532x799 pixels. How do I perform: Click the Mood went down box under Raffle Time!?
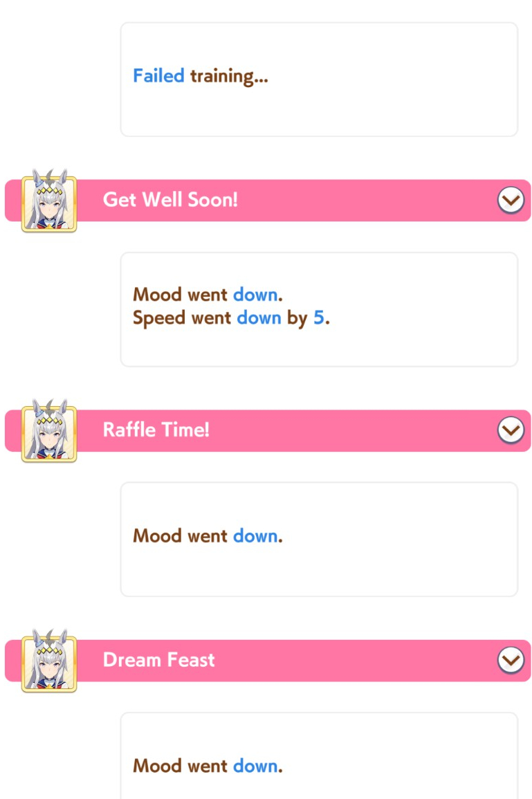pyautogui.click(x=319, y=540)
